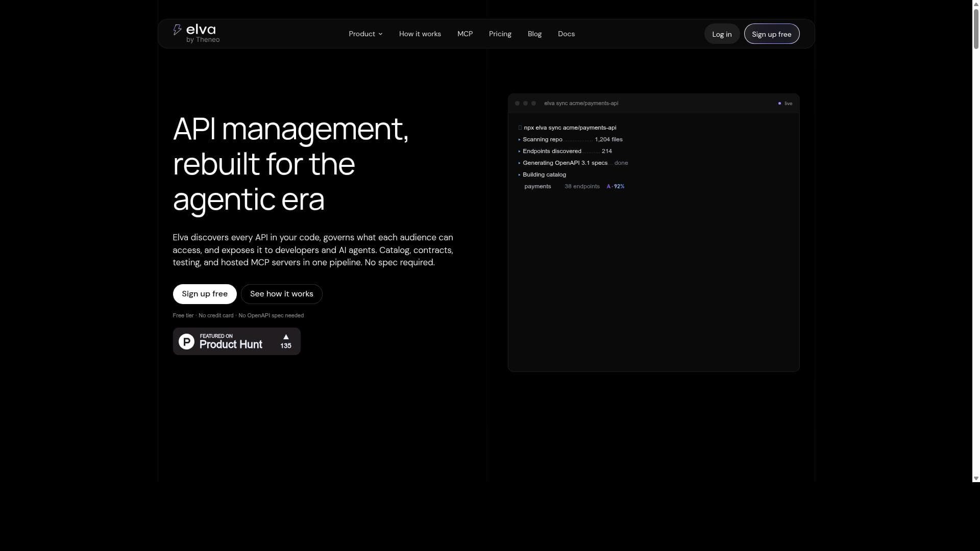Click the Log in button

click(722, 34)
